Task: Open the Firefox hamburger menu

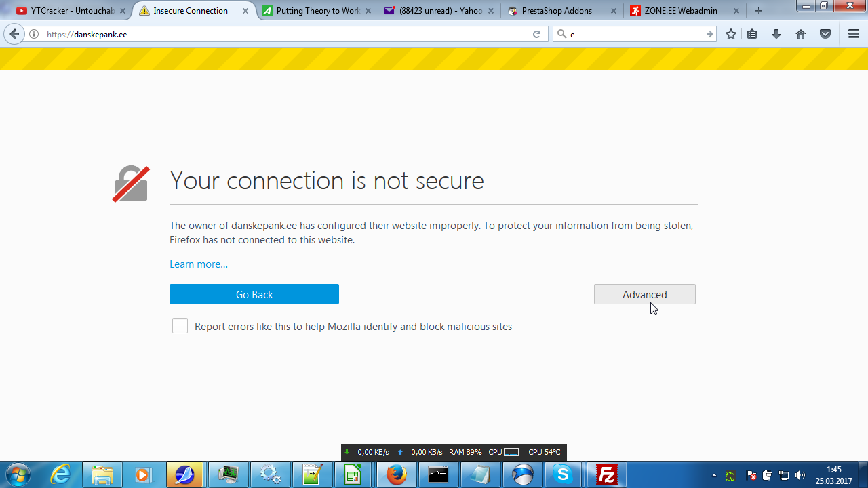Action: click(x=854, y=34)
